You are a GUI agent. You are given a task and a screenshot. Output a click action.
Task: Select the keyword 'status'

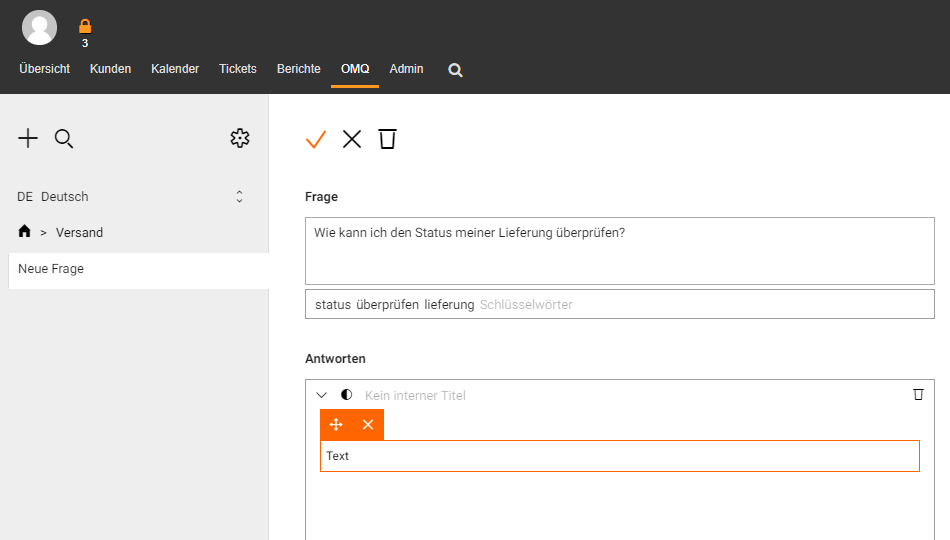point(333,304)
